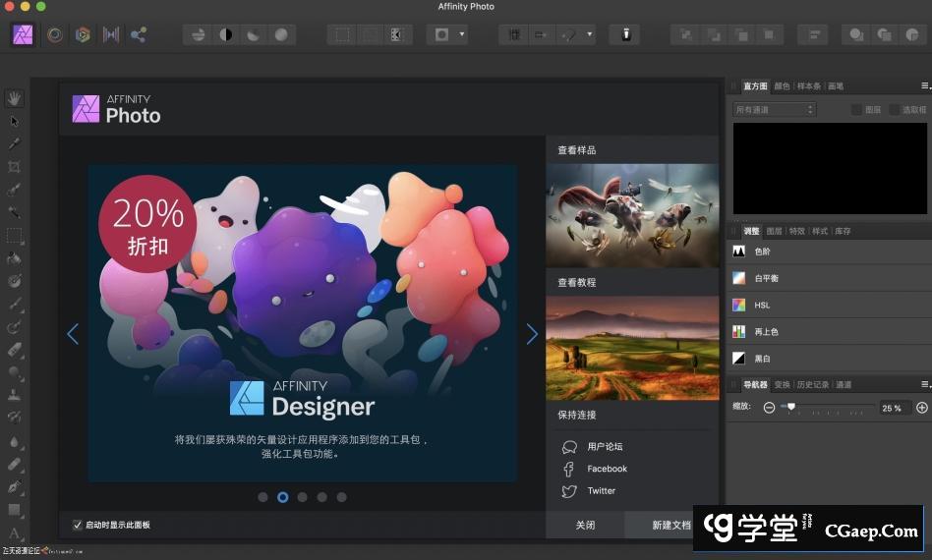Switch to the Liquify Persona icon
The image size is (932, 560).
55,34
